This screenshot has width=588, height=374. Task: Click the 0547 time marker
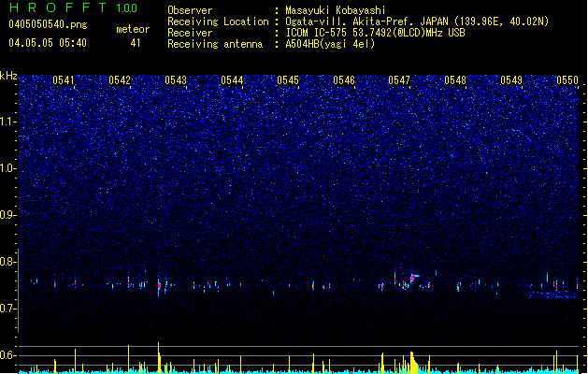[x=399, y=80]
